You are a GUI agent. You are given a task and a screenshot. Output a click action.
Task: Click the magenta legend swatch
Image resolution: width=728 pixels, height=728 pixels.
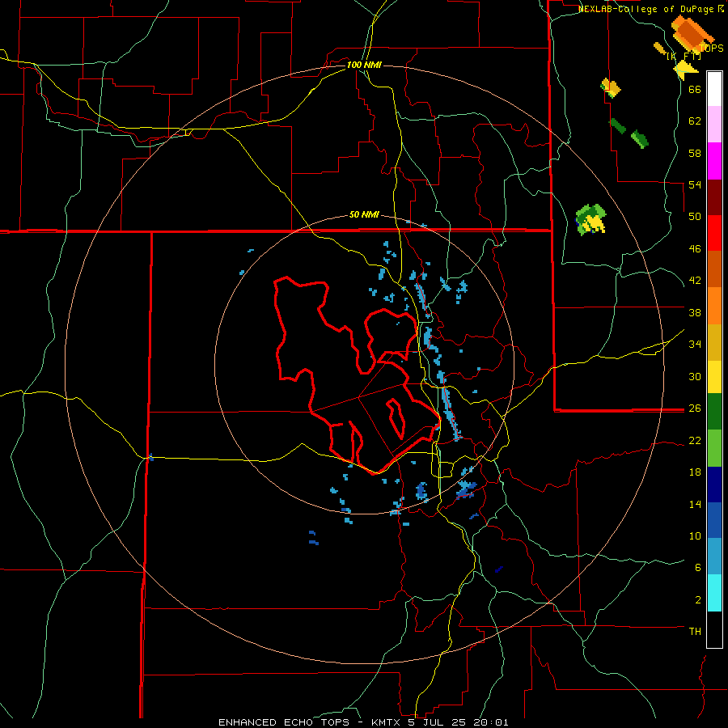(x=714, y=161)
